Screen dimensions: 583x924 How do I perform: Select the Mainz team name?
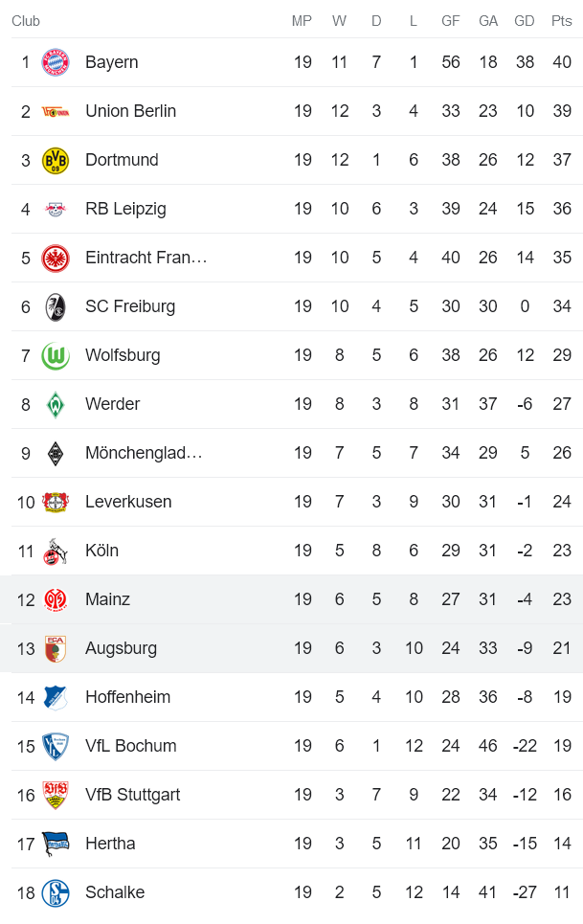(107, 598)
